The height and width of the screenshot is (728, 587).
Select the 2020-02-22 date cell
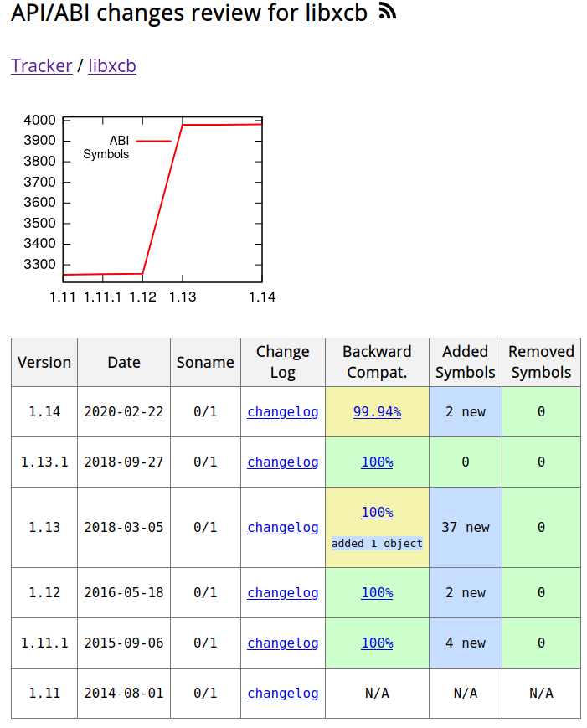pyautogui.click(x=124, y=412)
